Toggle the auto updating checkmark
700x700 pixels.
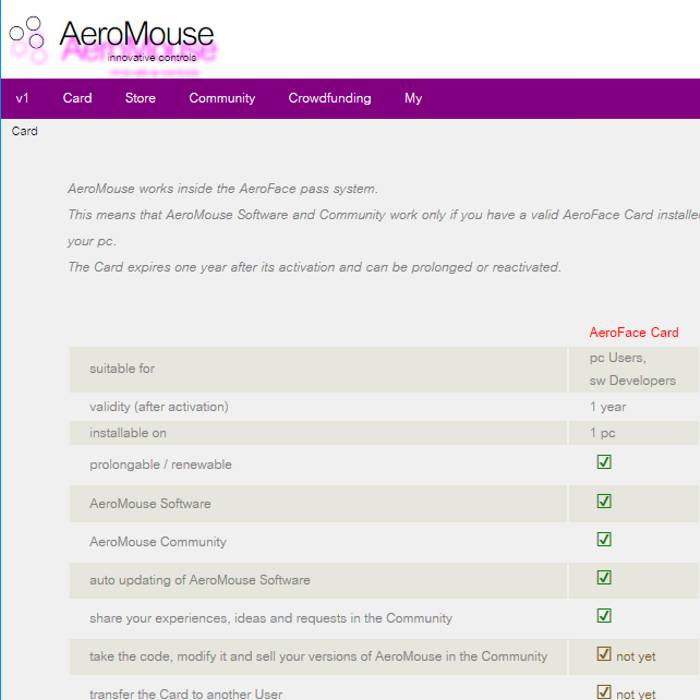(604, 577)
